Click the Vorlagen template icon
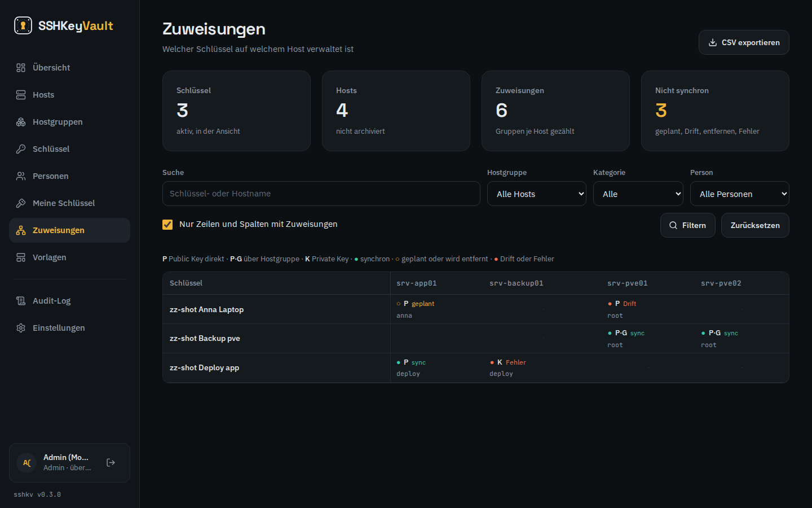Viewport: 812px width, 508px height. click(21, 257)
